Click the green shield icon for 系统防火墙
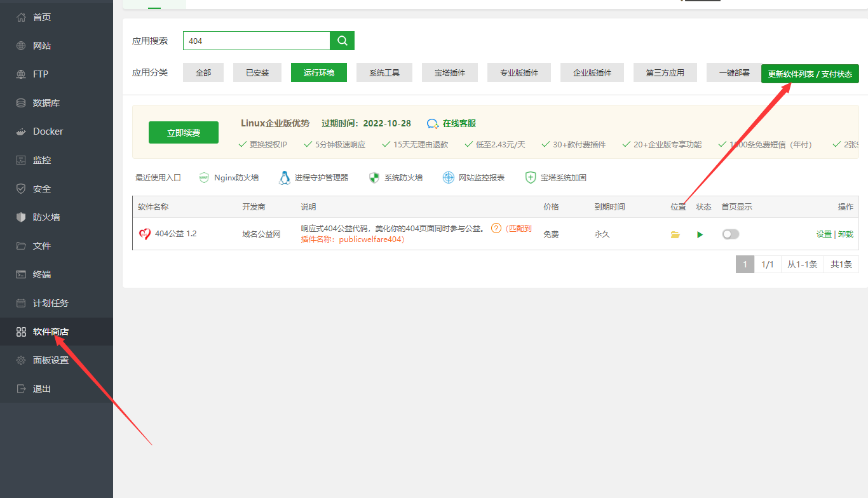The image size is (868, 498). [x=374, y=178]
